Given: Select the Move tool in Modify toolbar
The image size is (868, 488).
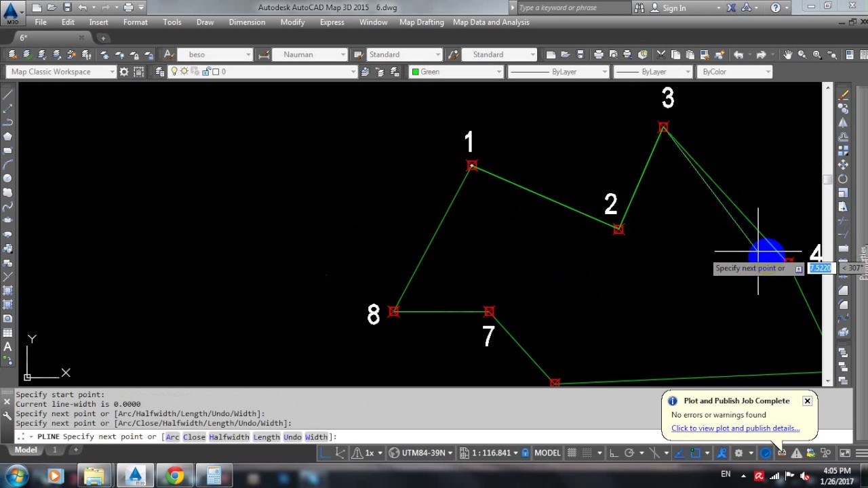Looking at the screenshot, I should 843,165.
